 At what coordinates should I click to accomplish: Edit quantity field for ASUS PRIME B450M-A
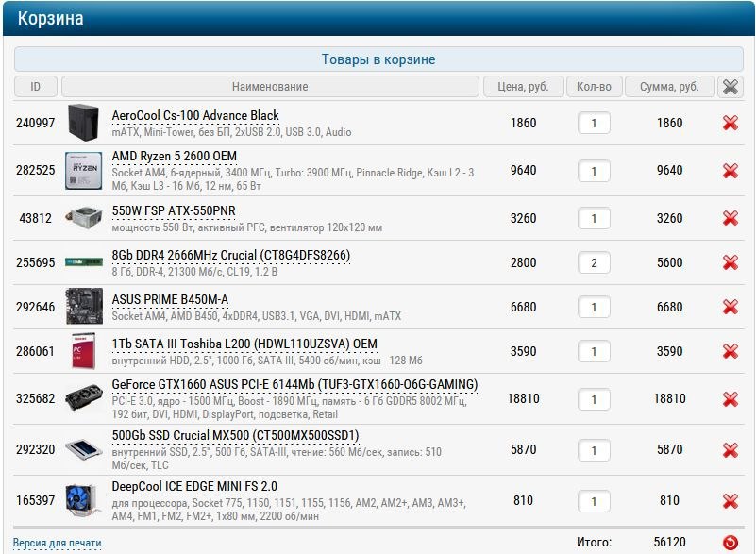click(x=594, y=307)
